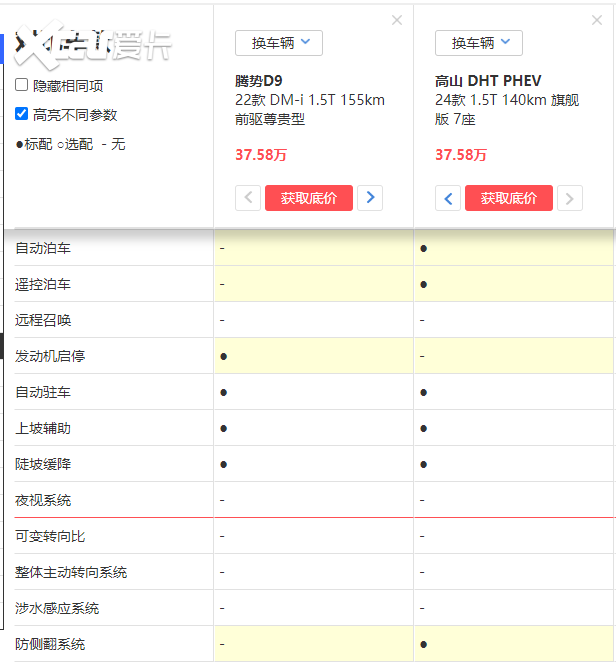Viewport: 616px width, 665px height.
Task: Move 腾势D9 column right with blue arrow
Action: (370, 198)
